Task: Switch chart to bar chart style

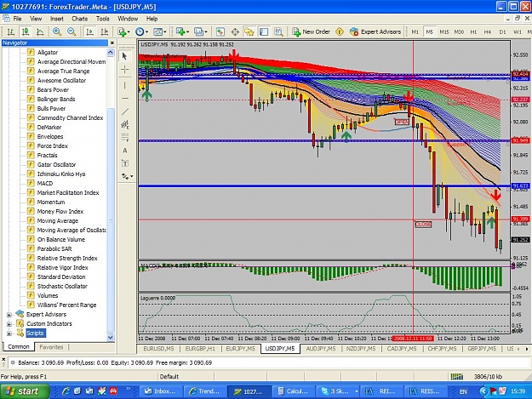Action: point(10,31)
